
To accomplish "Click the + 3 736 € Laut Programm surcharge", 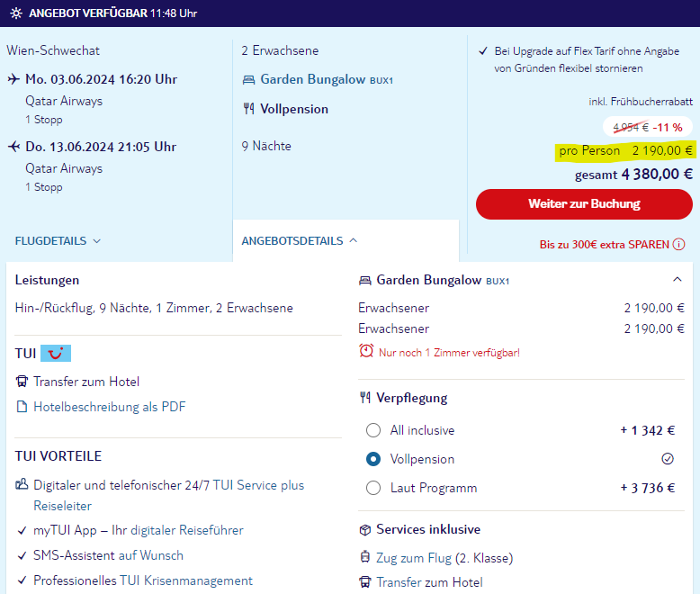I will (x=647, y=488).
